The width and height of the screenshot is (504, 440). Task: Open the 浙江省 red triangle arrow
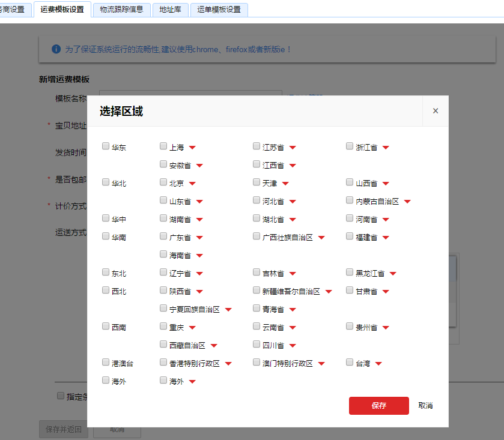[x=386, y=148]
